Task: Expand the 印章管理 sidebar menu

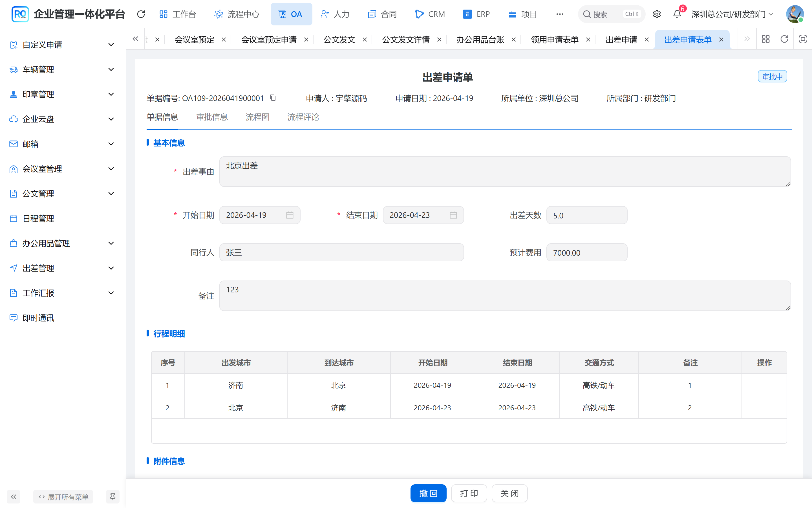Action: [63, 95]
